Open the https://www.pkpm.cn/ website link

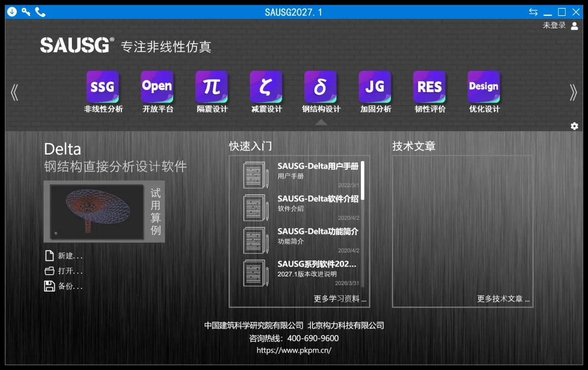click(x=294, y=350)
